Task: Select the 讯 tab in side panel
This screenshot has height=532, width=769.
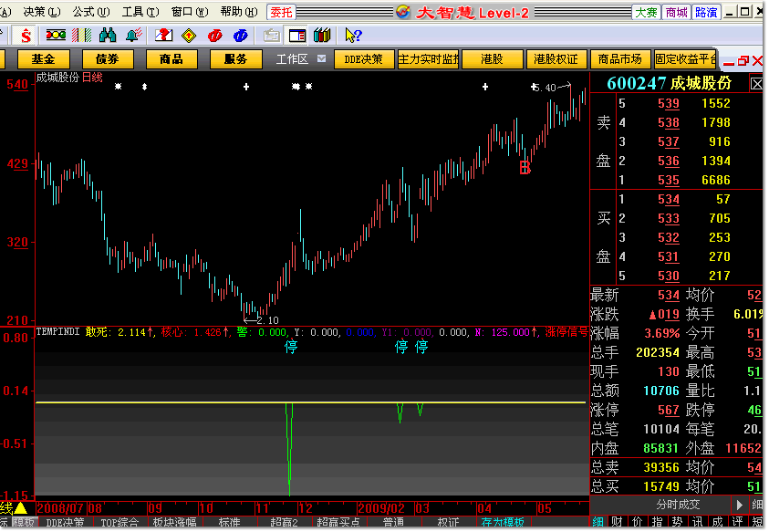Action: click(x=698, y=522)
